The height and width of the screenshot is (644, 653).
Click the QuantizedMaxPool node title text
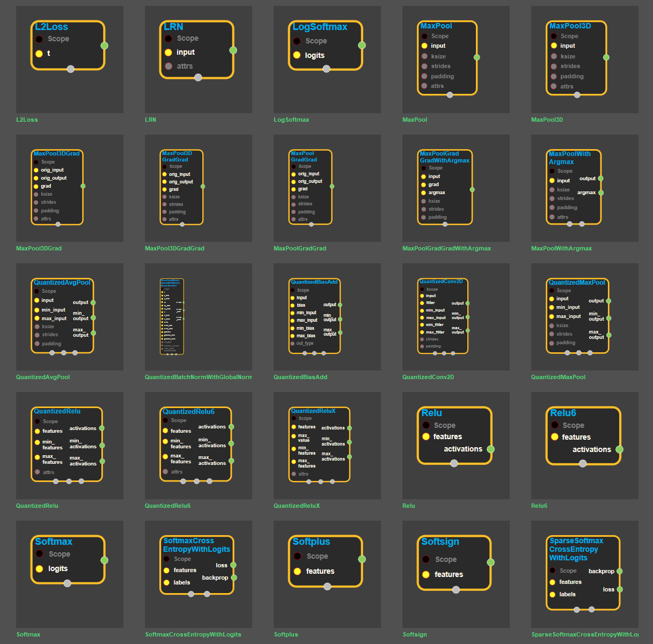click(x=576, y=283)
